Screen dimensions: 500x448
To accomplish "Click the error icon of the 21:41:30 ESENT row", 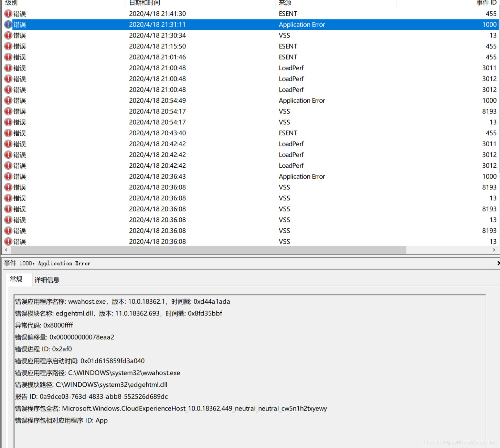I will [8, 14].
